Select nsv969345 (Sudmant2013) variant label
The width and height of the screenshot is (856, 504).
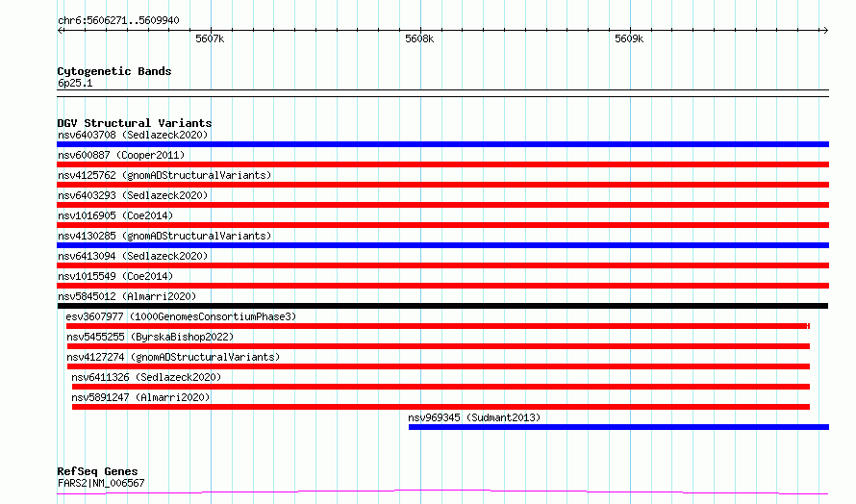tap(474, 417)
